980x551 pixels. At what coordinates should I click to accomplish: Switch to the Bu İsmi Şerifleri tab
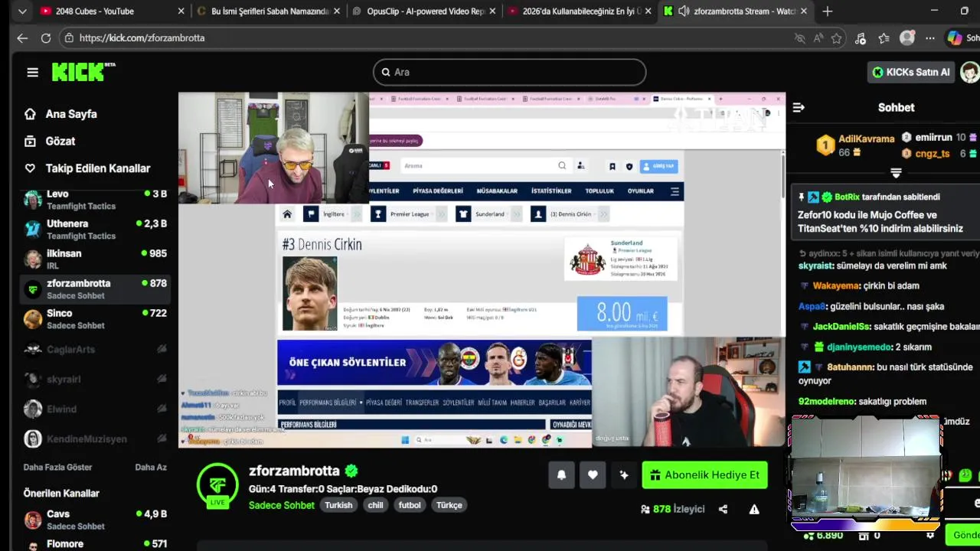pos(269,11)
